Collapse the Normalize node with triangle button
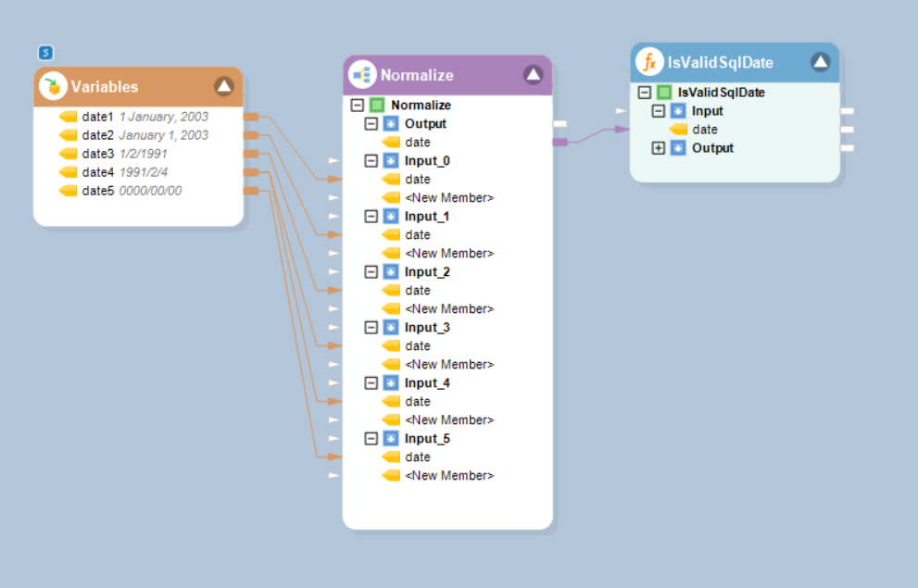The image size is (918, 588). coord(533,75)
